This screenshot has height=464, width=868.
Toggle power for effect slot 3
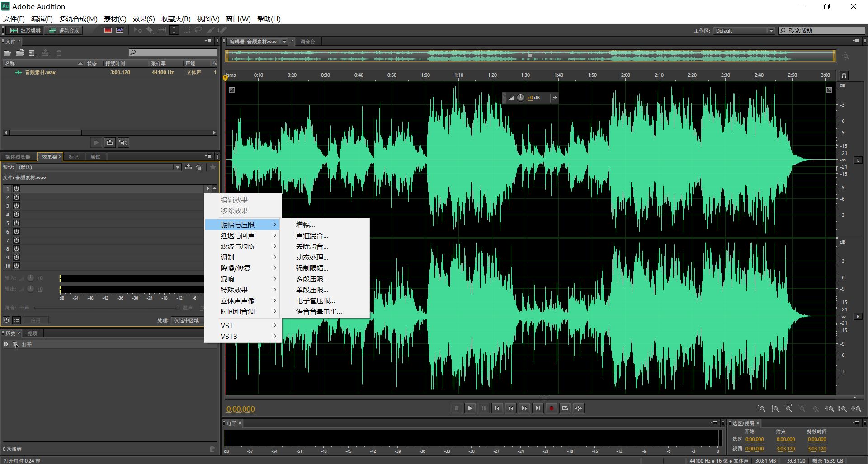click(x=16, y=206)
